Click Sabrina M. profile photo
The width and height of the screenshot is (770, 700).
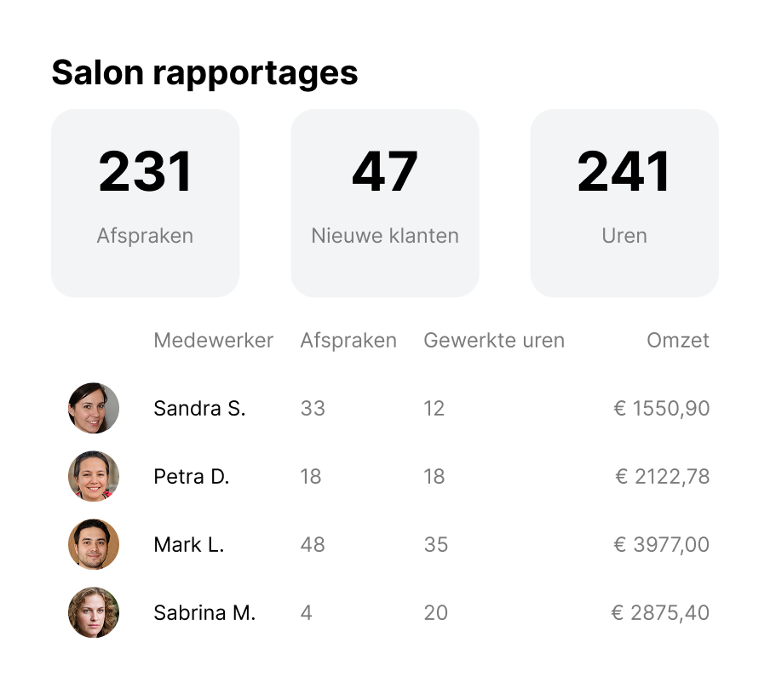94,612
